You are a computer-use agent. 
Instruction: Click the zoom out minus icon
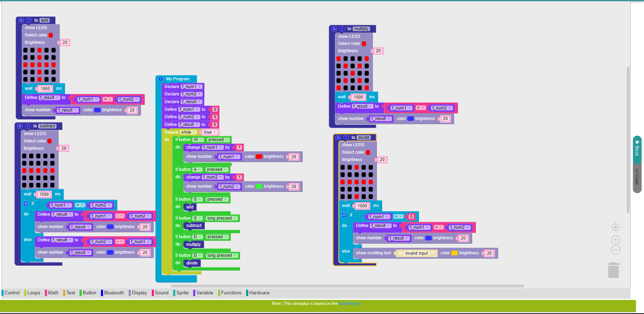[616, 250]
